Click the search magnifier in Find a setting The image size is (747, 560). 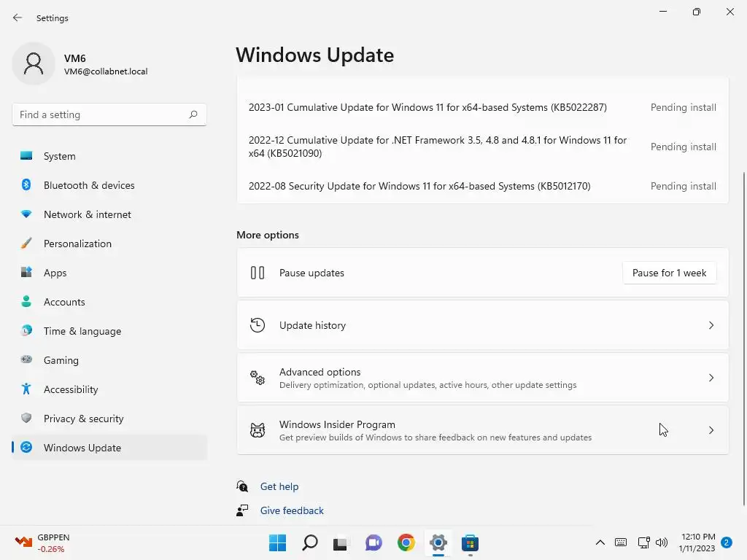193,114
